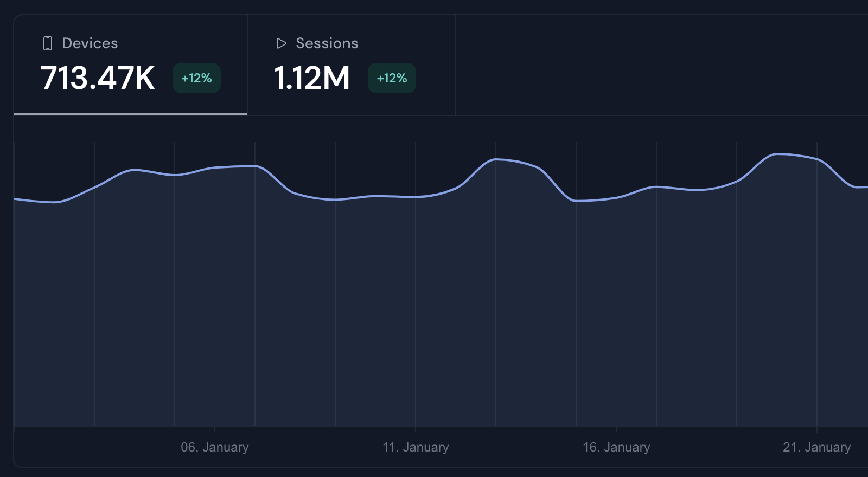This screenshot has width=868, height=477.
Task: Click the 713.47K devices value
Action: point(98,78)
